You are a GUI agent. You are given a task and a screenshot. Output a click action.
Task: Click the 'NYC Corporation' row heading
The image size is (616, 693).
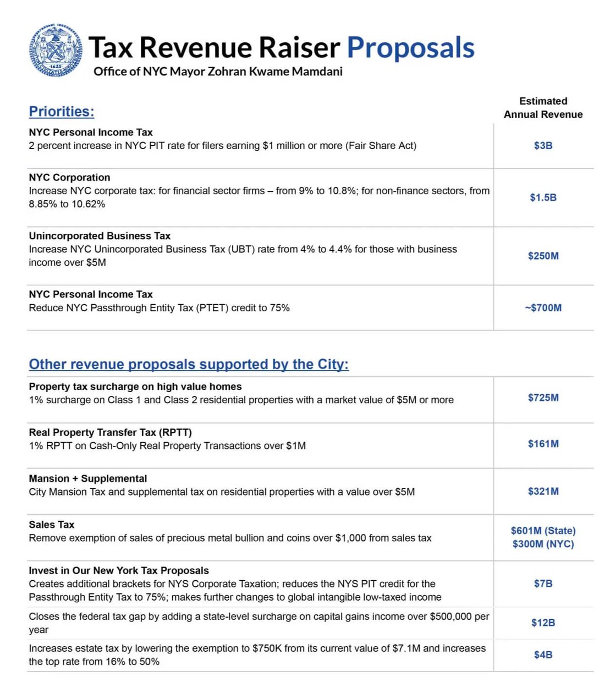point(69,178)
